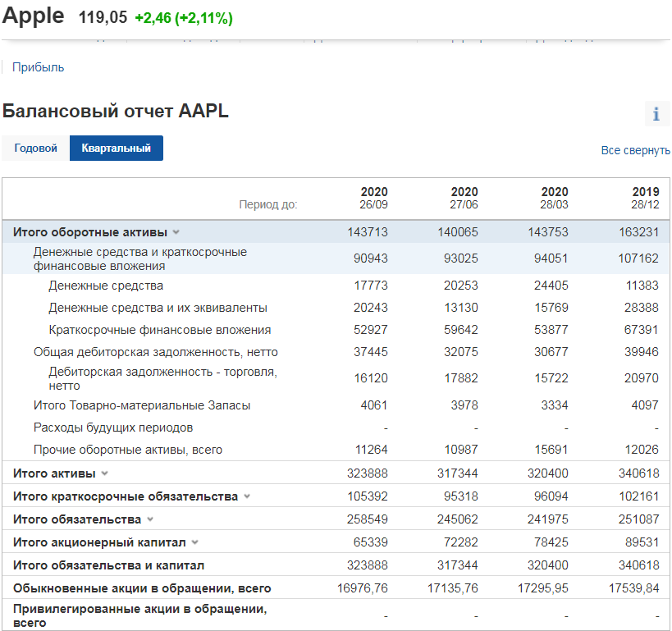The height and width of the screenshot is (631, 672).
Task: Click the Балансовый отчет AAPL heading
Action: (116, 111)
